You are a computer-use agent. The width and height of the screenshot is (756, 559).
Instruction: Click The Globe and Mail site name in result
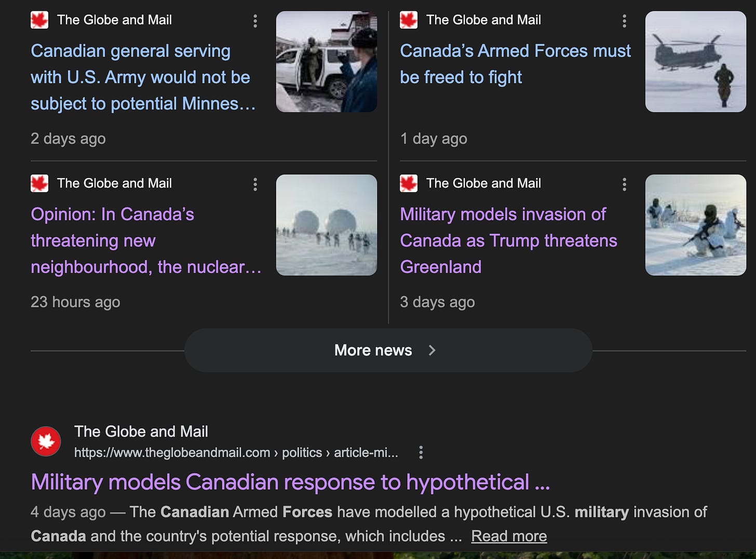141,432
